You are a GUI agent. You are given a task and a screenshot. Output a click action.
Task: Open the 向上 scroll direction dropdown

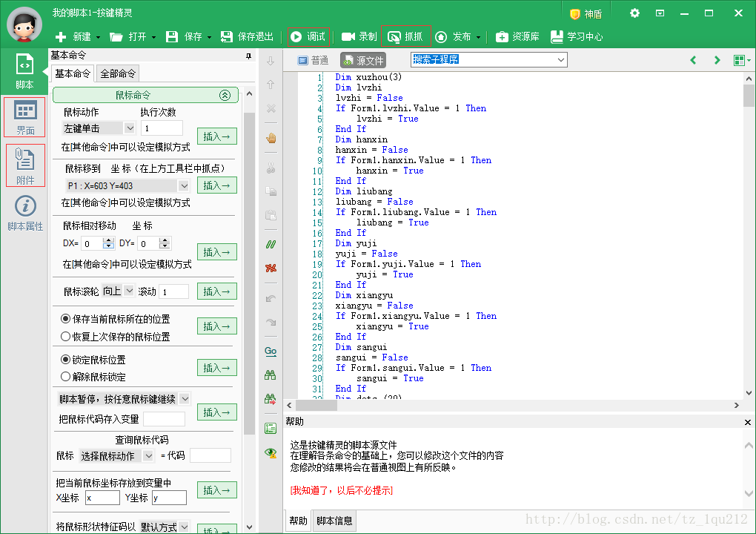click(x=129, y=291)
